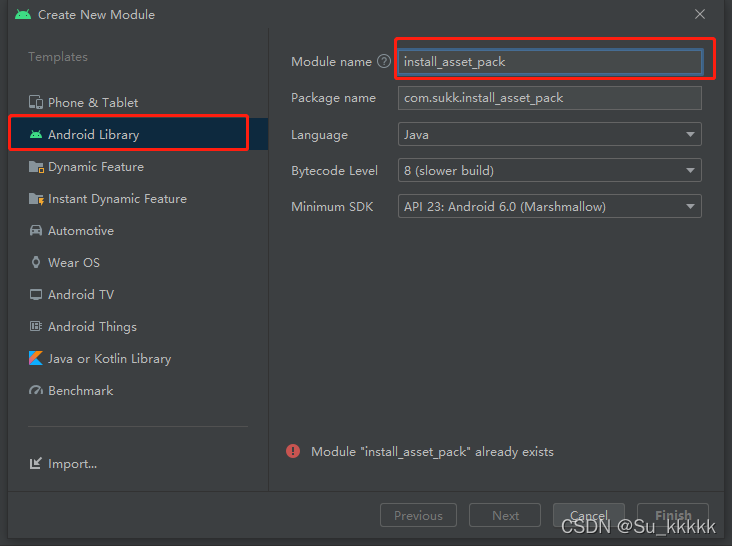Click the Kotlin library logo icon
Image resolution: width=732 pixels, height=546 pixels.
click(x=36, y=358)
